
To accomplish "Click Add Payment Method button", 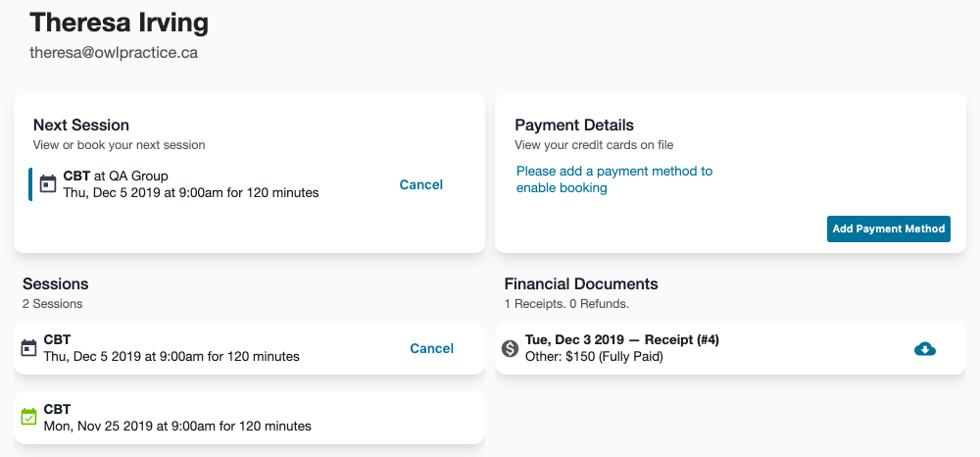I will [889, 228].
